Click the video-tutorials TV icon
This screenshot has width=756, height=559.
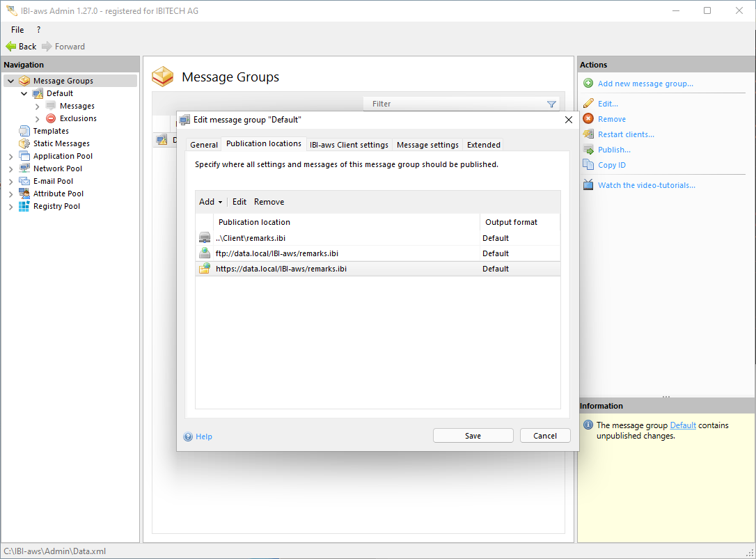point(588,185)
